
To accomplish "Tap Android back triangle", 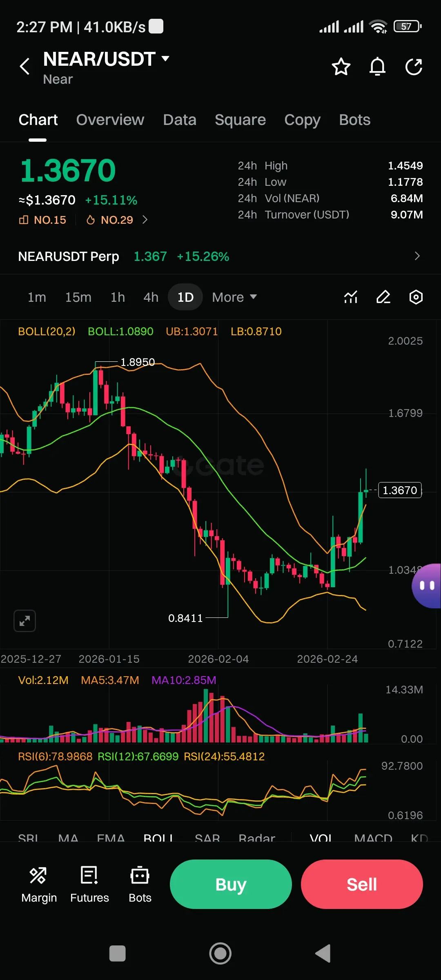I will point(323,954).
